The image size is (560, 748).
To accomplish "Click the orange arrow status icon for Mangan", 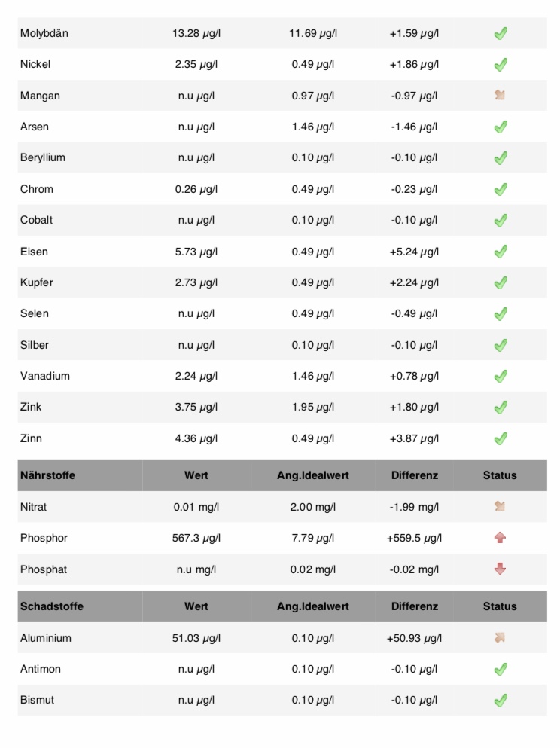I will [x=500, y=96].
